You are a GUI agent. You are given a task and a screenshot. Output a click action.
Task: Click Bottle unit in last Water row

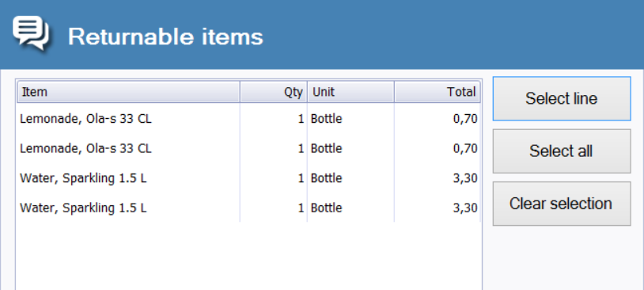pos(326,208)
